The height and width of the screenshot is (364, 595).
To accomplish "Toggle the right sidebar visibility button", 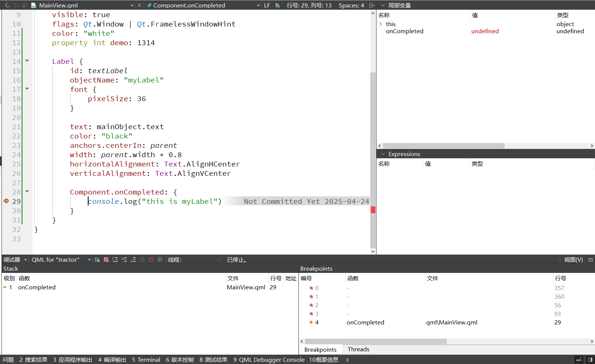I will [590, 360].
